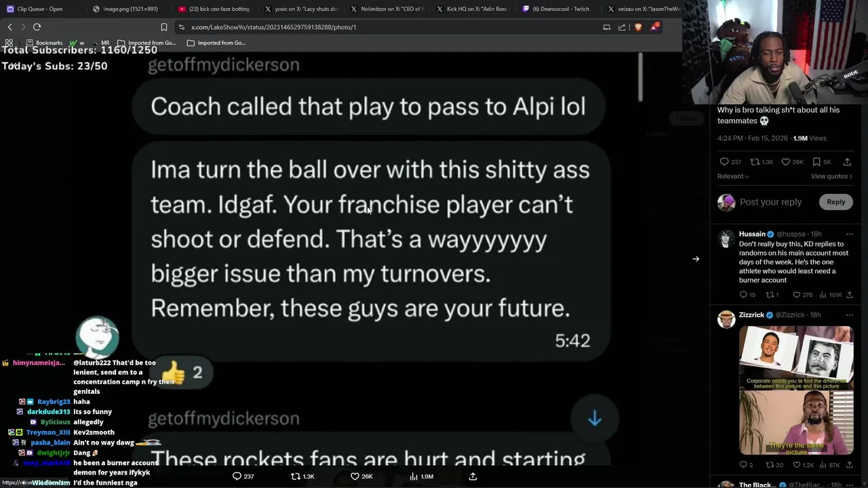Toggle the bookmark icon showing 5K
This screenshot has width=868, height=488.
pos(816,162)
